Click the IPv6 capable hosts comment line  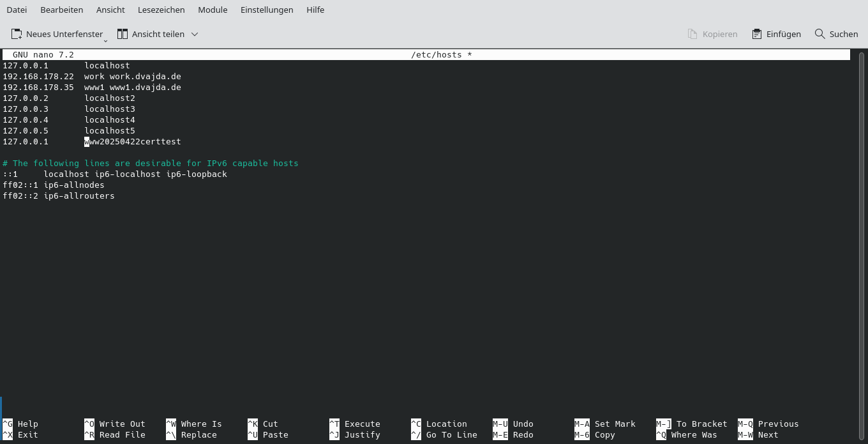[151, 163]
